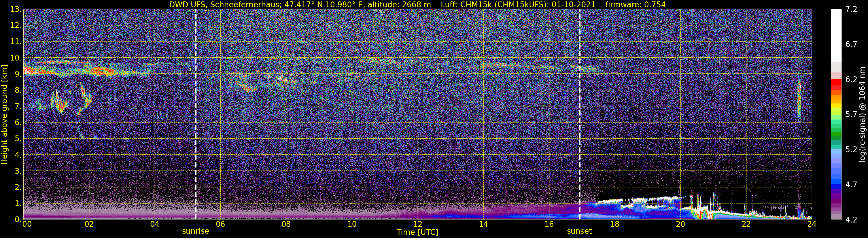This screenshot has width=868, height=238.
Task: Click the height axis tick label '11.'
Action: click(x=16, y=42)
